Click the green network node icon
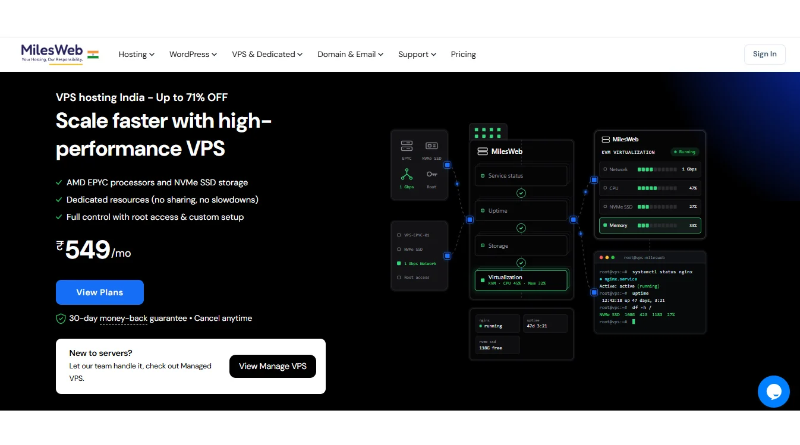Viewport: 800px width, 445px height. point(407,175)
